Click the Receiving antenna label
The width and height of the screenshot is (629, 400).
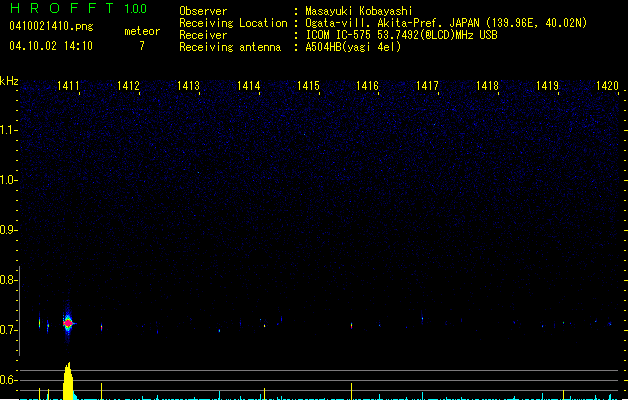tap(230, 47)
